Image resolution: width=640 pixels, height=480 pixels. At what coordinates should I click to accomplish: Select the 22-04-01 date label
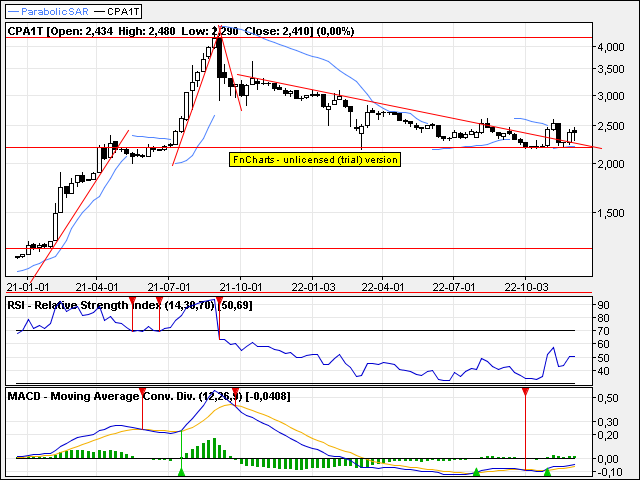click(x=382, y=287)
